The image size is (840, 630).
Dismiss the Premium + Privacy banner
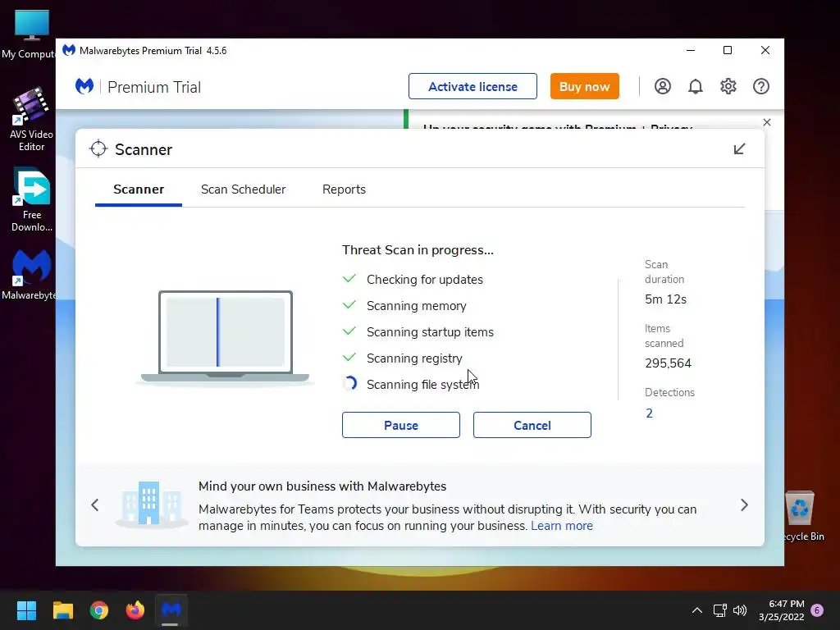coord(767,122)
